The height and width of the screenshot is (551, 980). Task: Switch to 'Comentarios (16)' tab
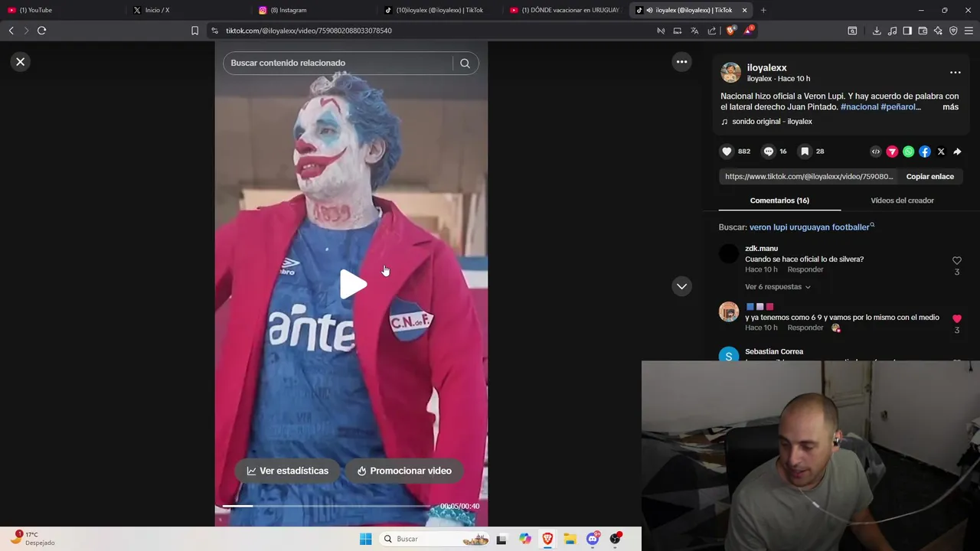coord(779,201)
